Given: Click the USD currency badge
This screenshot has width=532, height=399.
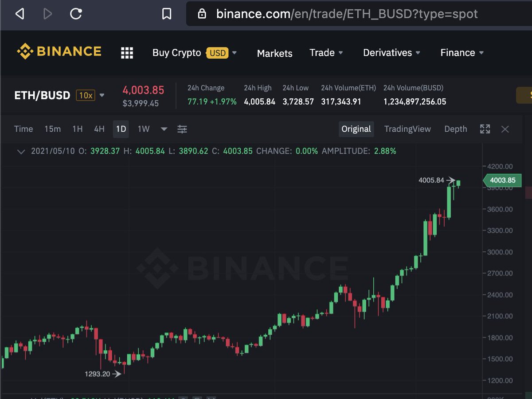Looking at the screenshot, I should coord(217,53).
